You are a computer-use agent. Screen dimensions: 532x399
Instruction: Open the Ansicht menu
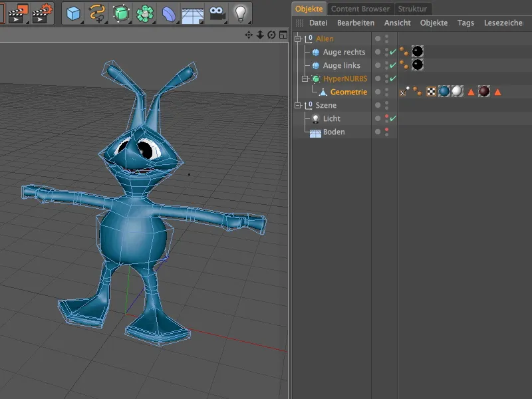click(x=397, y=23)
